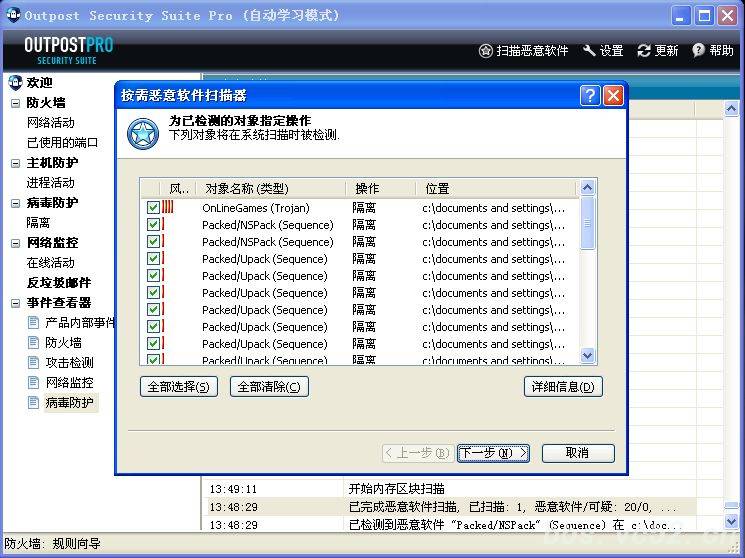Click the detection list scrollbar thumb
Image resolution: width=745 pixels, height=558 pixels.
pos(587,223)
